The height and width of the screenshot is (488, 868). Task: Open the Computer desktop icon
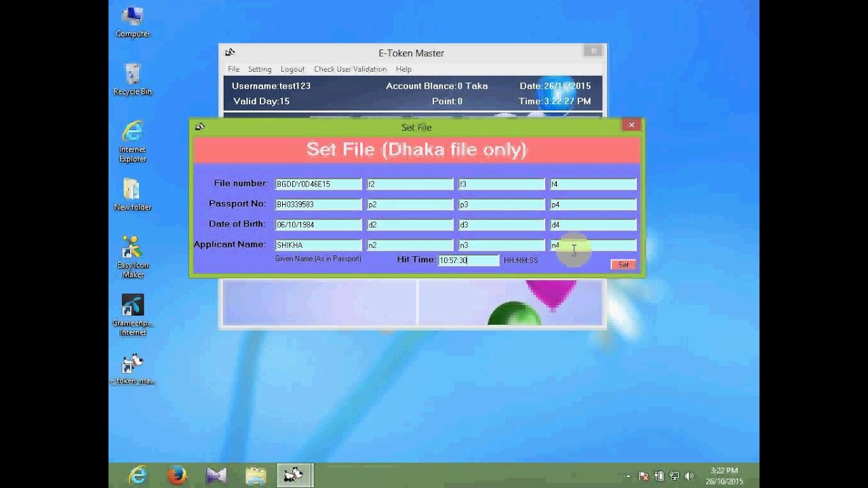132,21
